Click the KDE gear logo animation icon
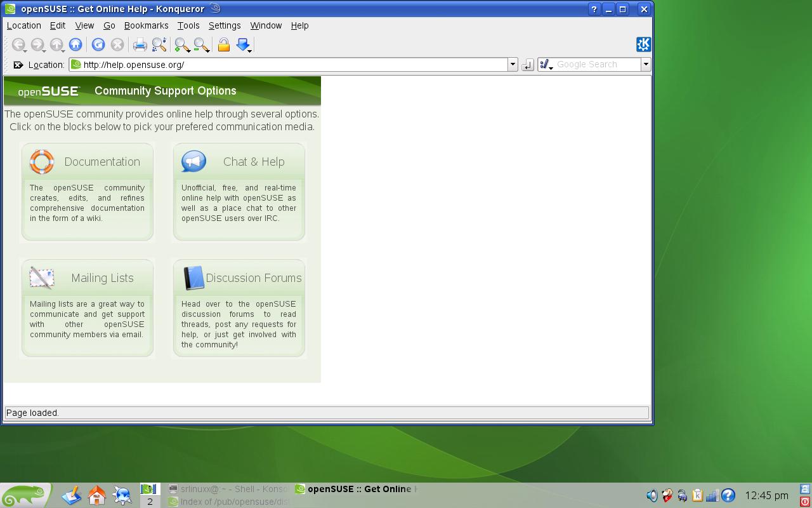Viewport: 812px width, 508px height. coord(643,44)
